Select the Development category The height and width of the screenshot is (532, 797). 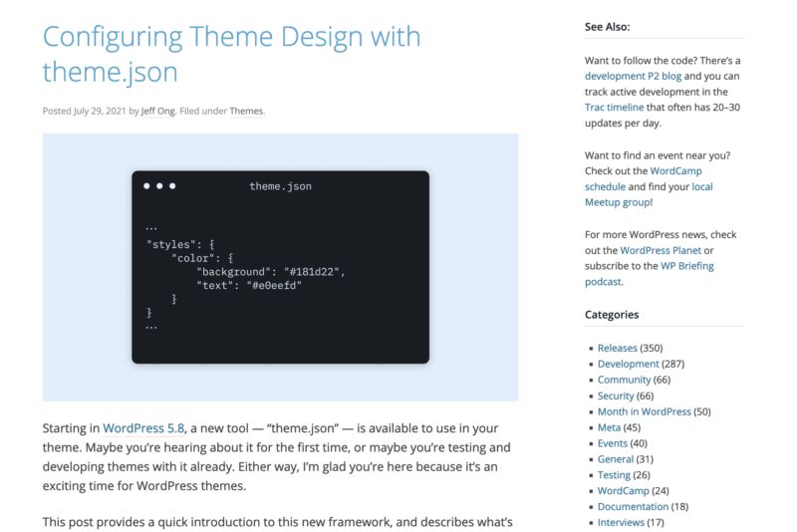click(x=628, y=364)
